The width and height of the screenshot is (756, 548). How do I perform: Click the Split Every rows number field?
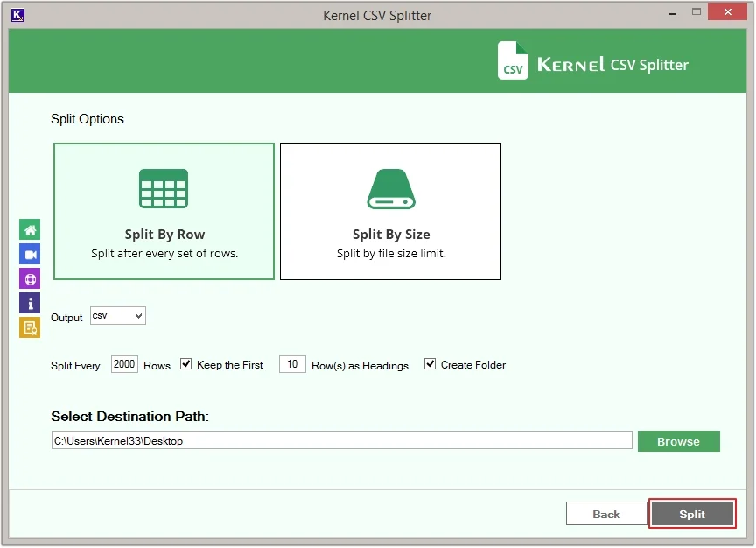pos(124,364)
